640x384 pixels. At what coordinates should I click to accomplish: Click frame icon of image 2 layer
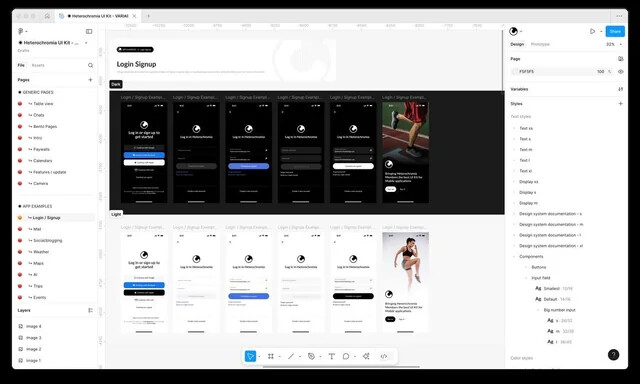(21, 349)
